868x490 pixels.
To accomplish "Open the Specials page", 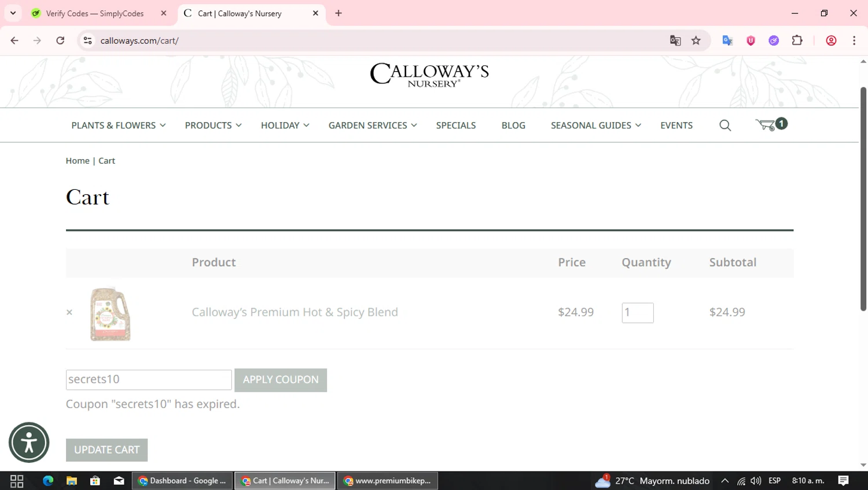I will tap(456, 126).
